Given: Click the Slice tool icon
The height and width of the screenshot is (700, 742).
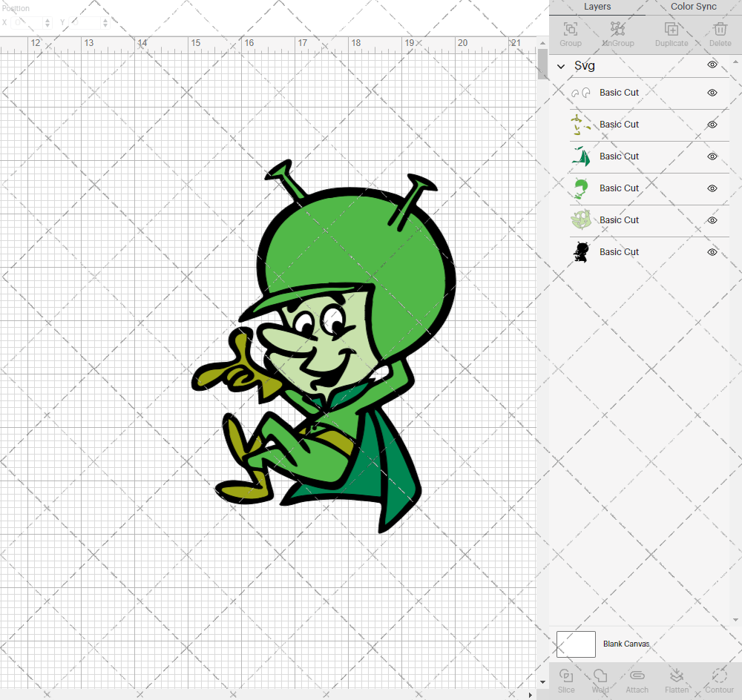Looking at the screenshot, I should [x=566, y=676].
